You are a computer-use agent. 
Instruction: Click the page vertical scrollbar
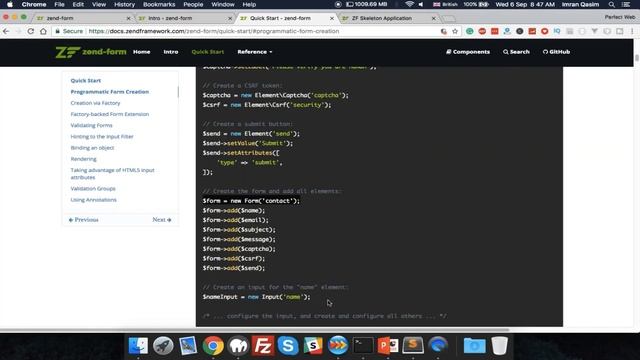coord(637,58)
